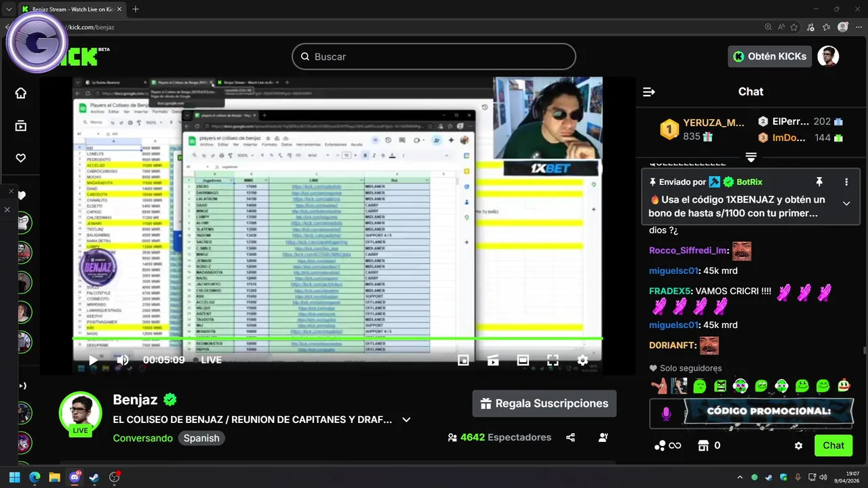
Task: Select the Spanish language tag
Action: tap(201, 438)
